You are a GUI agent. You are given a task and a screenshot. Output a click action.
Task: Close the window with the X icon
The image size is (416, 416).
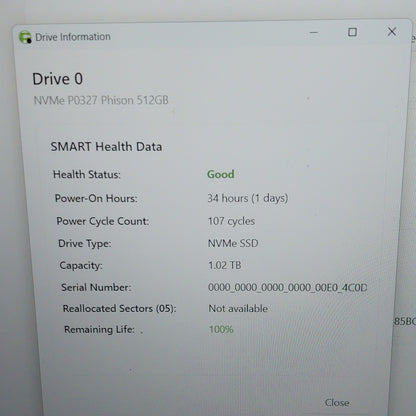click(x=392, y=32)
